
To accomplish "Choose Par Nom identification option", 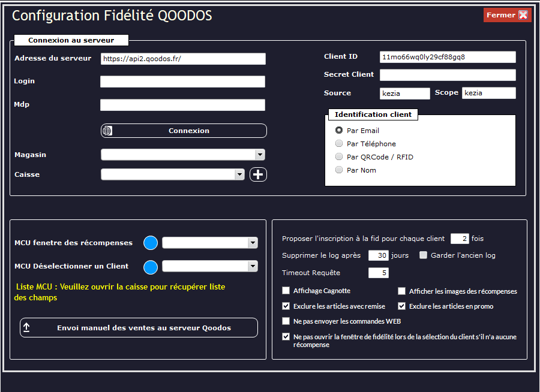I will (340, 170).
